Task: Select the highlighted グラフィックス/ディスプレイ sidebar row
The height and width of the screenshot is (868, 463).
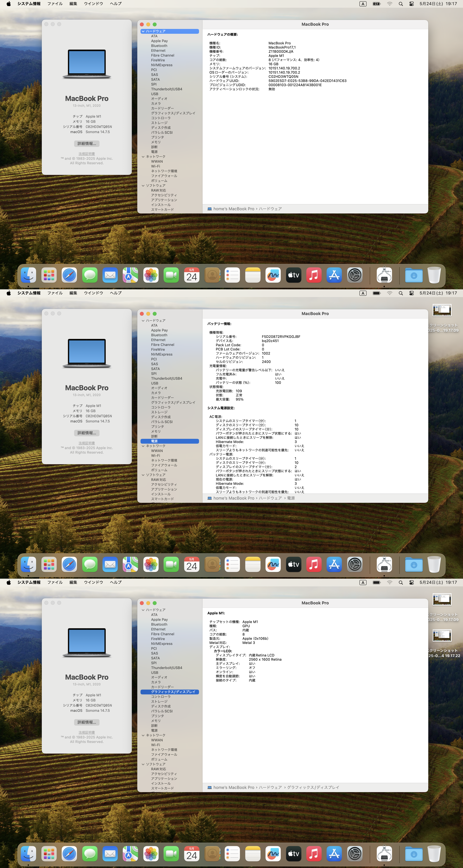Action: 169,692
